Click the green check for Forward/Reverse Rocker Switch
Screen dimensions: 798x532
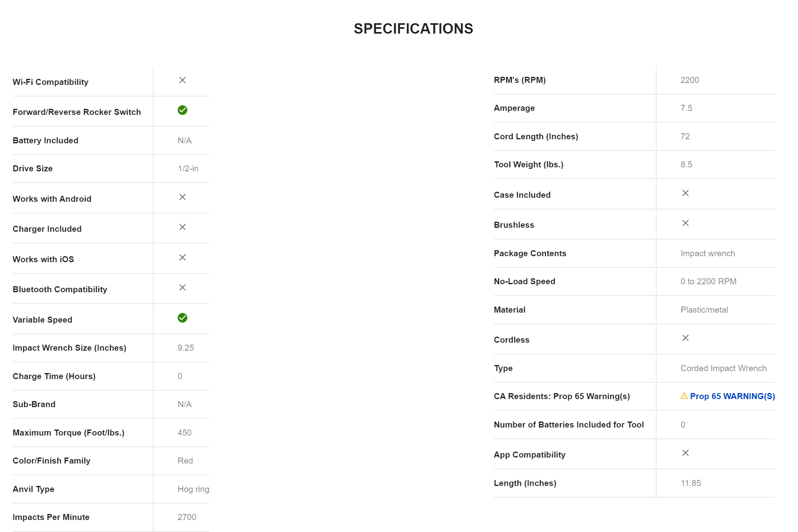point(182,110)
